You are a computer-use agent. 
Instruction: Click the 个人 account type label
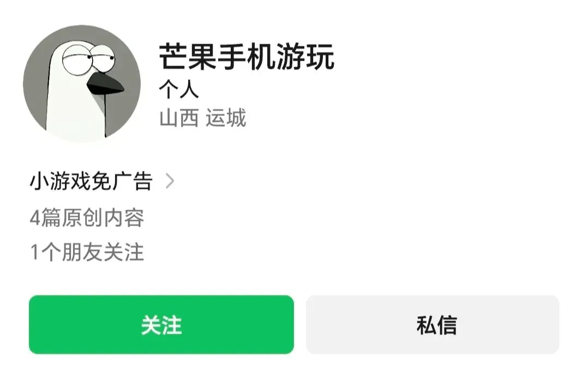[179, 90]
